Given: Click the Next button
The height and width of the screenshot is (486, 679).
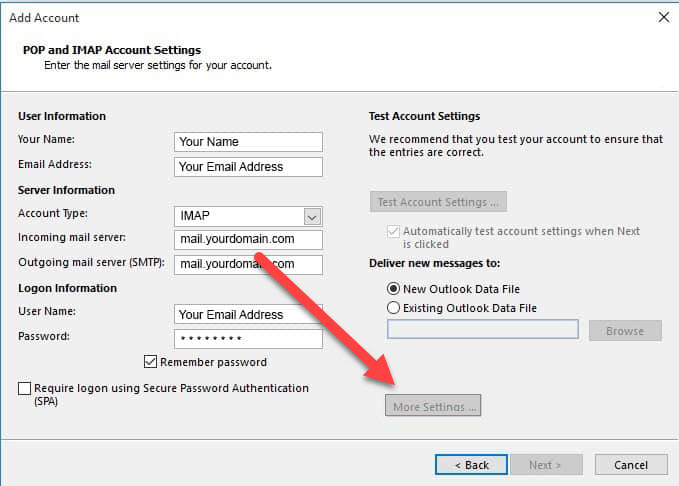Looking at the screenshot, I should coord(546,465).
